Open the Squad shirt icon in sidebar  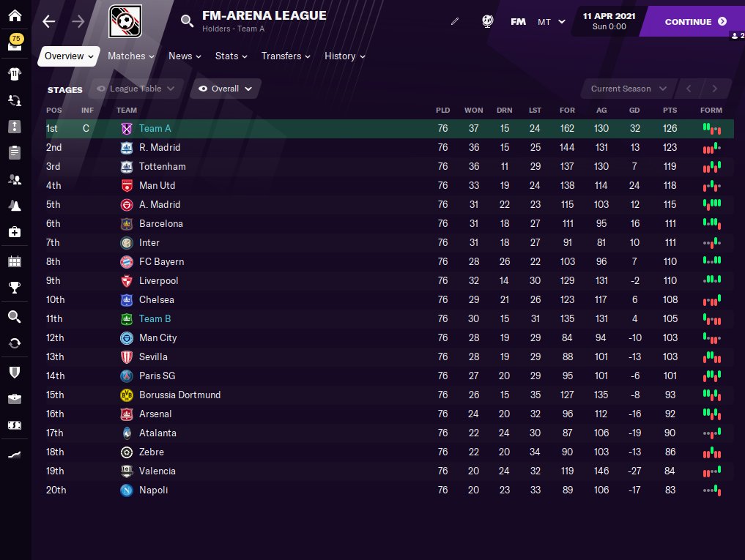tap(15, 74)
